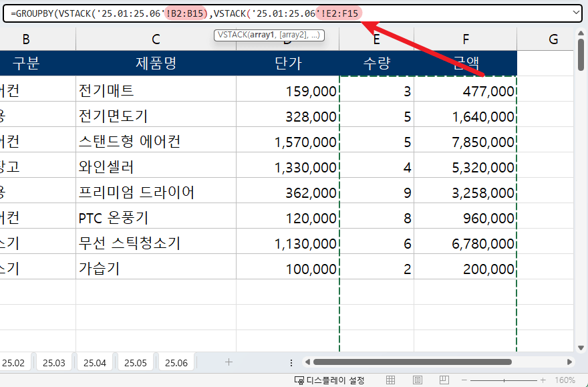
Task: Select the 수량 header cell
Action: coord(376,63)
